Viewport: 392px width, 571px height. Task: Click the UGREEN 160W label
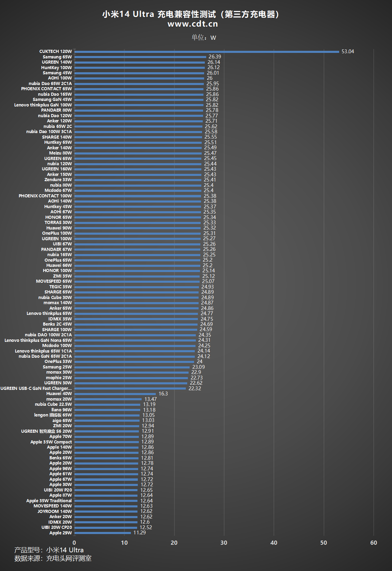click(57, 169)
